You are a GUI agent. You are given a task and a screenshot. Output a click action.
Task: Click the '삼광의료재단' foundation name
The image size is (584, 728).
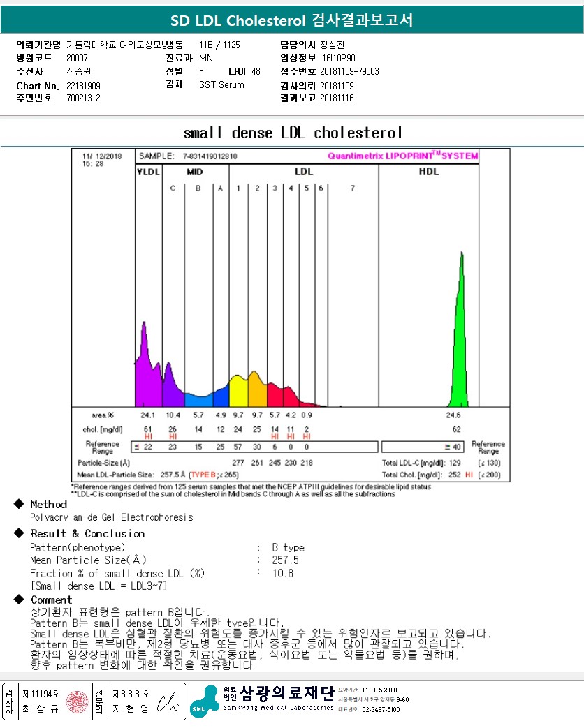[x=286, y=693]
